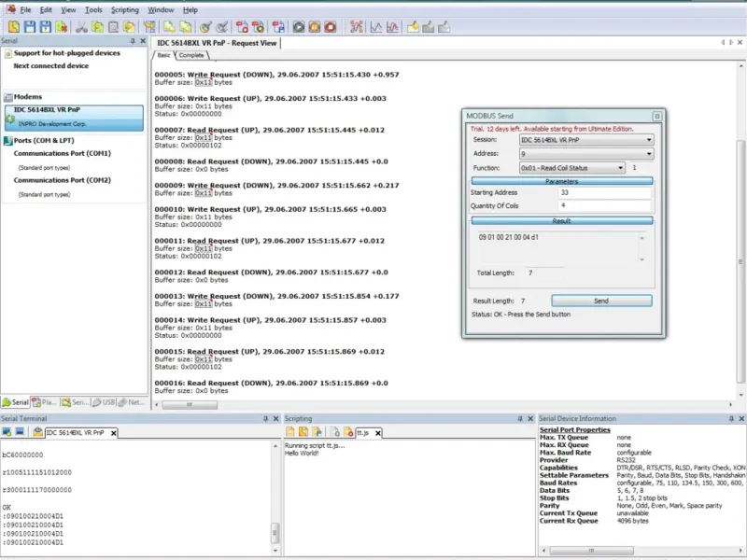This screenshot has width=747, height=560.
Task: Click the green magnifier Find icon
Action: pos(204,27)
